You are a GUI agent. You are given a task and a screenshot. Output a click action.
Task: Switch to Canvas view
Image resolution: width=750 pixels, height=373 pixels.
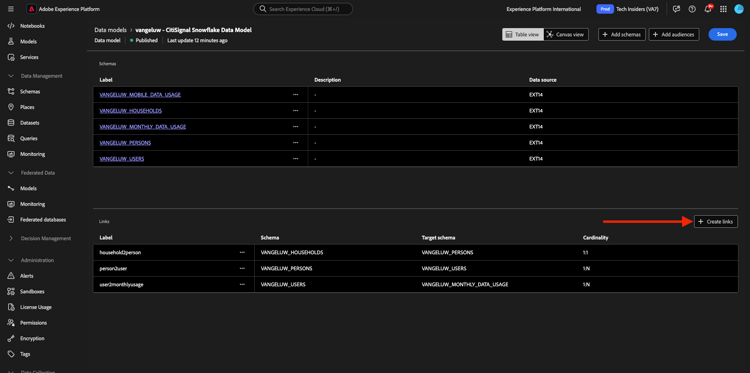566,34
